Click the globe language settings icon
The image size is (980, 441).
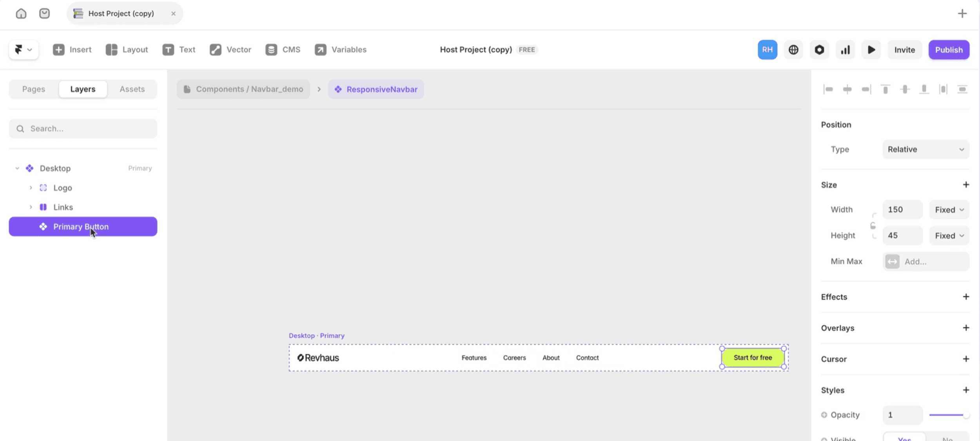point(793,50)
